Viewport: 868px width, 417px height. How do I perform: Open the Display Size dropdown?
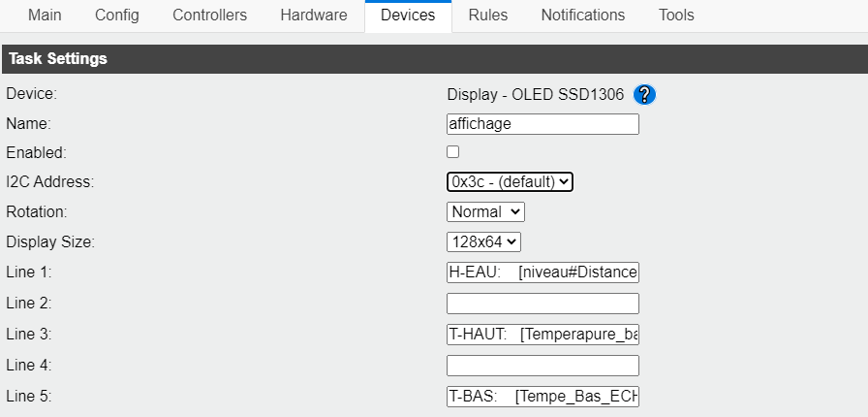(x=484, y=241)
